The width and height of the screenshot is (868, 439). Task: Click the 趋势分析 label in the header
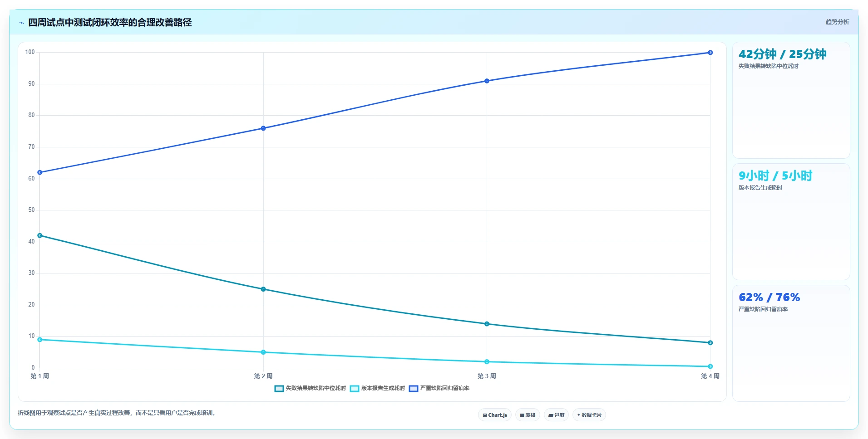tap(837, 22)
